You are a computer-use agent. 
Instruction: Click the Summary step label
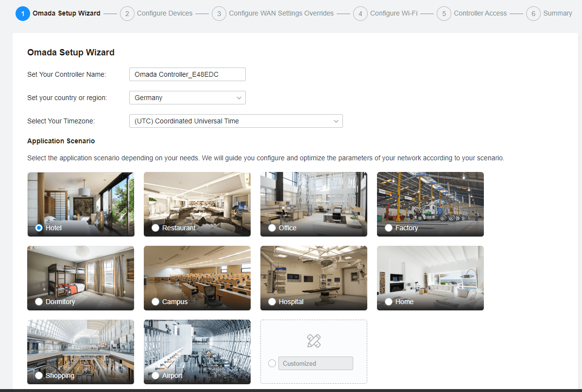point(557,14)
